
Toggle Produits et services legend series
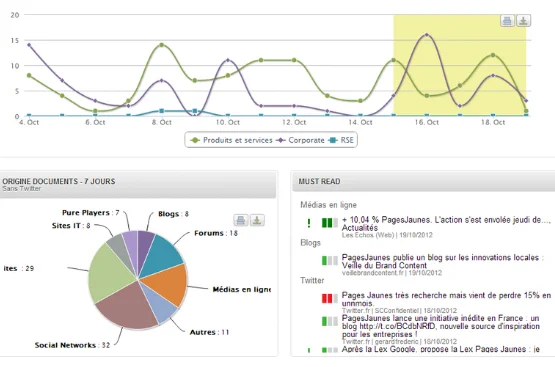231,140
